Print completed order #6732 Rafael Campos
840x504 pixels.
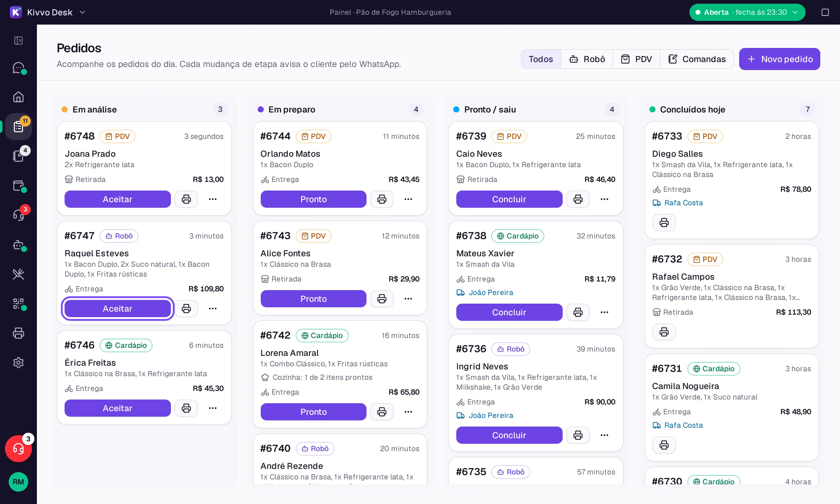pyautogui.click(x=664, y=332)
